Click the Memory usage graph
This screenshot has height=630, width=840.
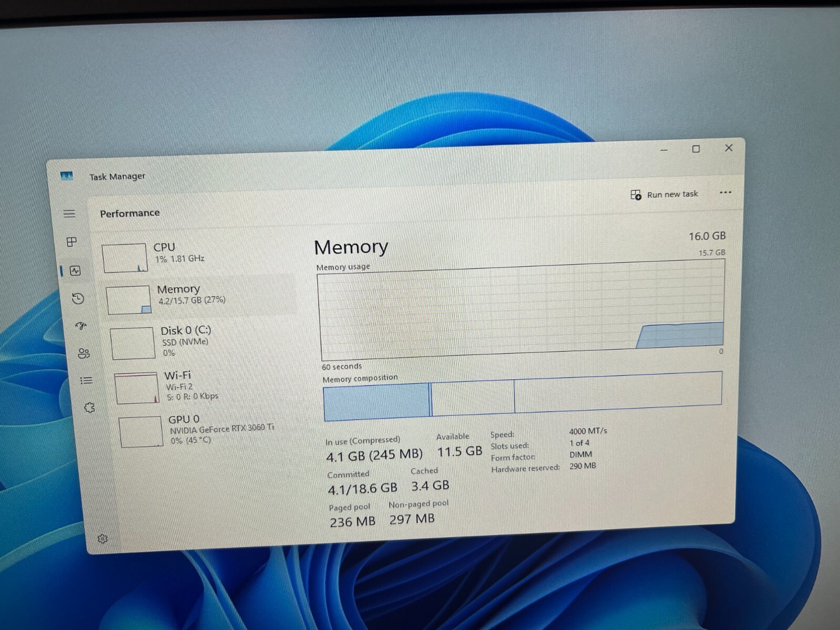tap(521, 310)
